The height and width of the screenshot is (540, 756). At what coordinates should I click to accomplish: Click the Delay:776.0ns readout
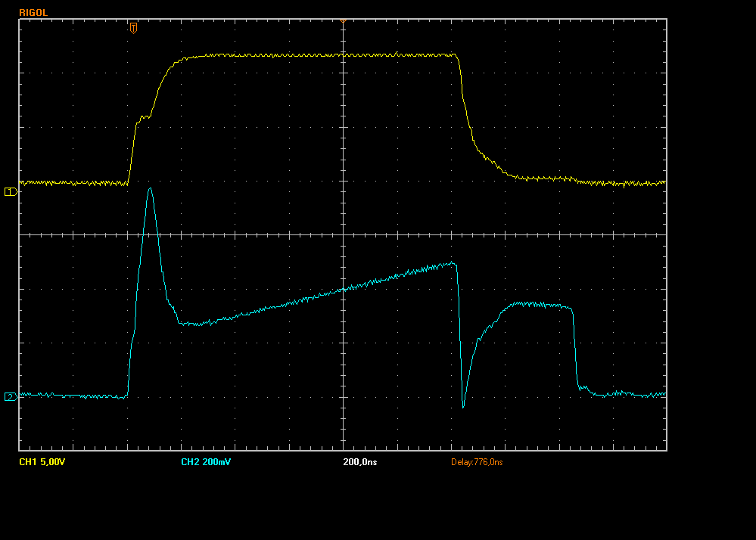point(477,462)
